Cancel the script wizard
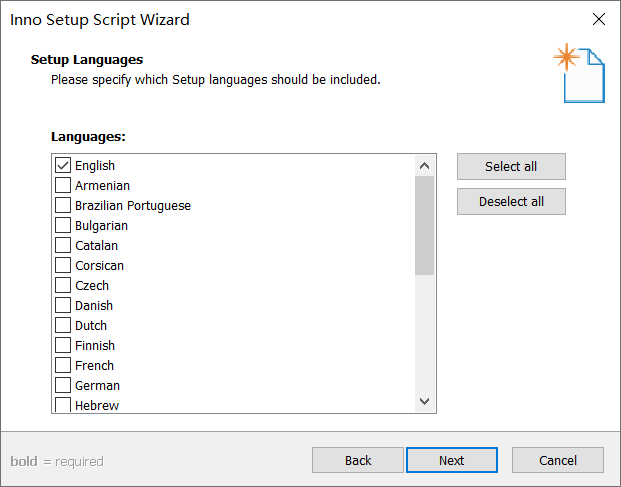 (x=558, y=460)
